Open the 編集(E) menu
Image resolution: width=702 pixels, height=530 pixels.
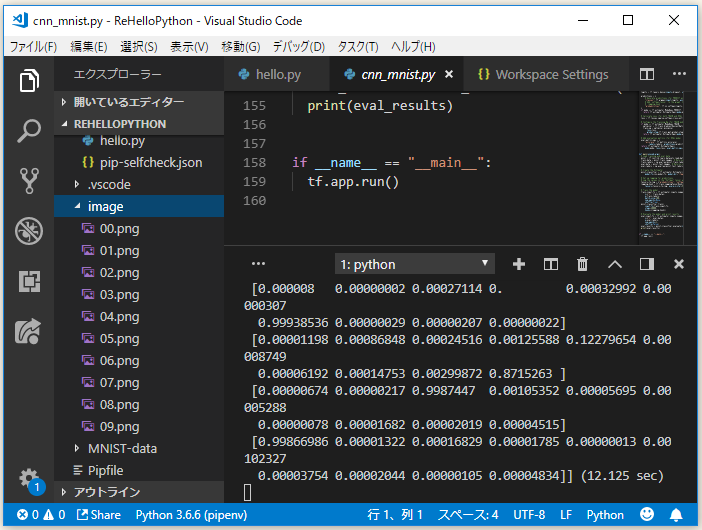pyautogui.click(x=89, y=47)
